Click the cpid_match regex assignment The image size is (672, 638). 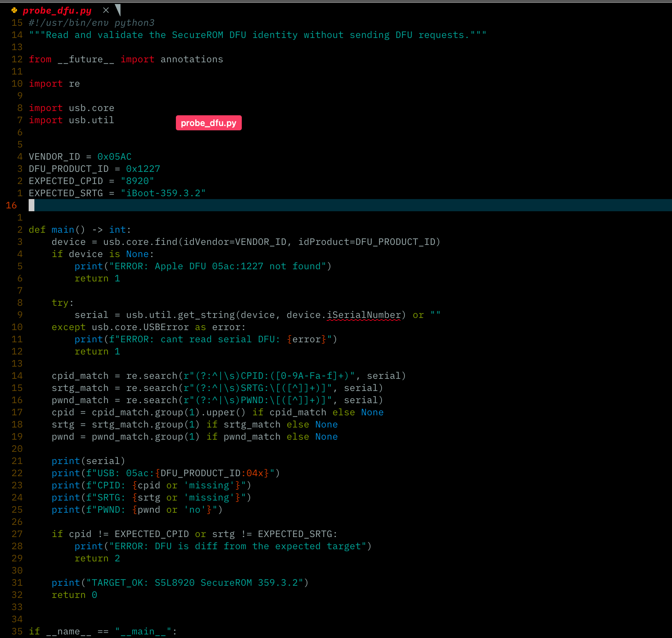tap(229, 376)
